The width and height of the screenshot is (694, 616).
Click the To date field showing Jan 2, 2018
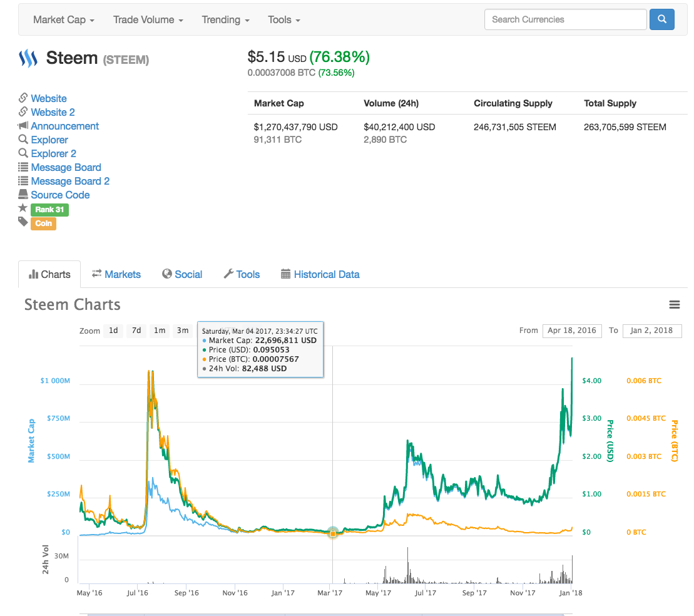point(652,331)
